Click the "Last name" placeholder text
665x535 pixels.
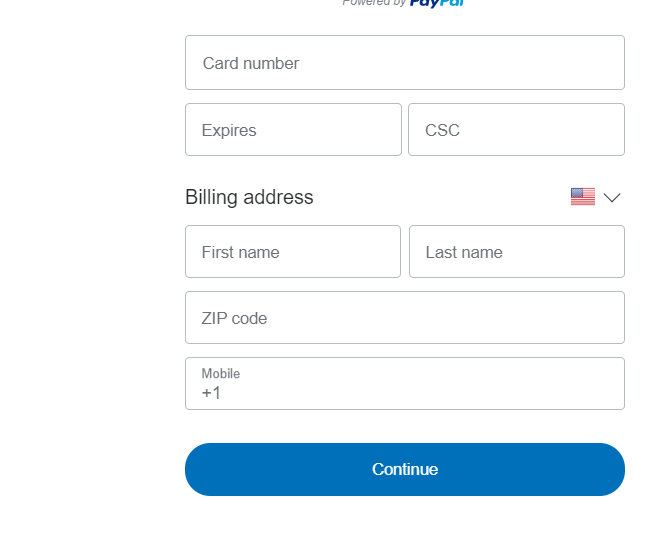click(x=464, y=252)
